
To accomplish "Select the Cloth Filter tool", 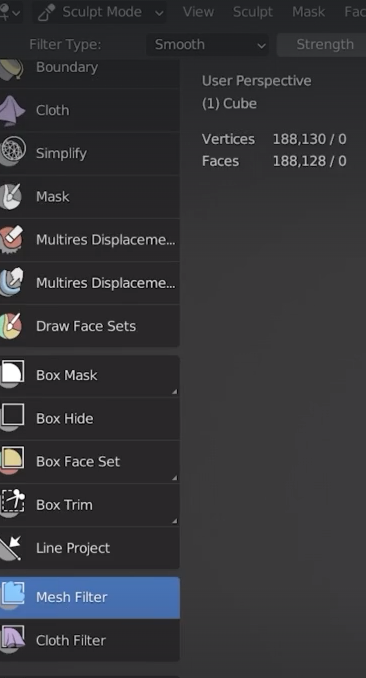I will click(90, 640).
